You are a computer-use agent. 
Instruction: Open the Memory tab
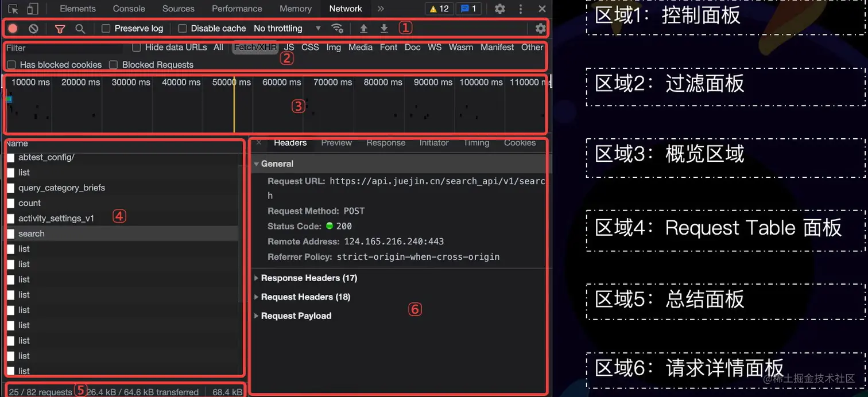click(296, 9)
